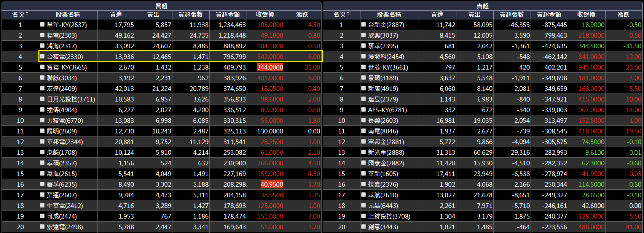
Task: Tick the checkbox for 日月光投控(3711)
Action: tap(43, 99)
